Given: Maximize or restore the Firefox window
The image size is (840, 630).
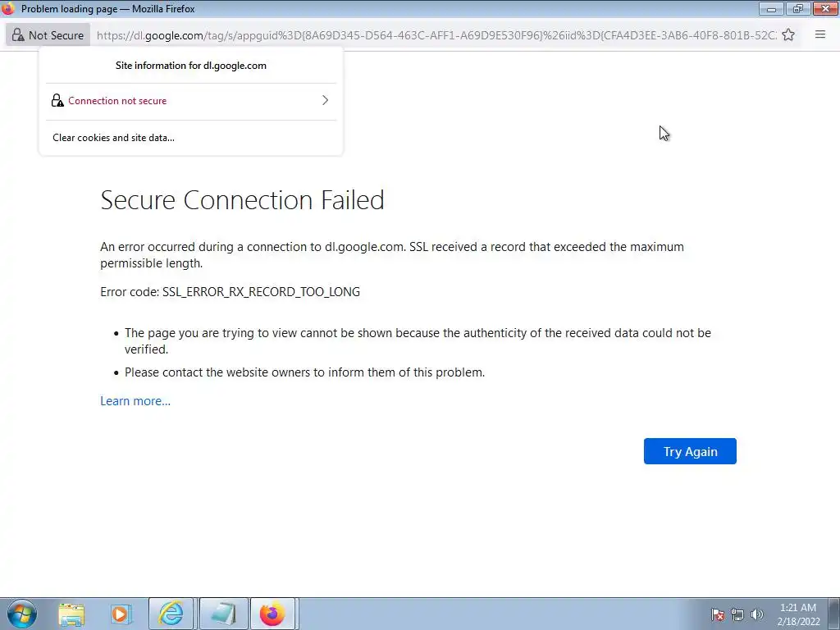Looking at the screenshot, I should tap(797, 9).
